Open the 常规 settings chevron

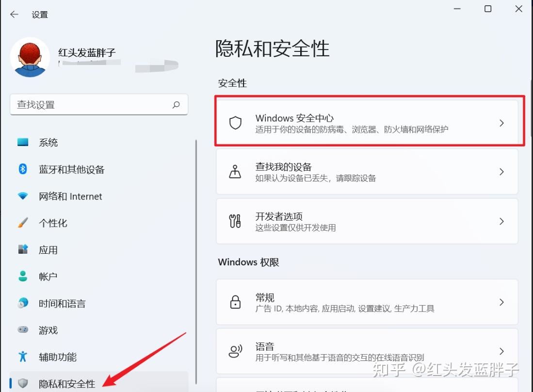501,302
